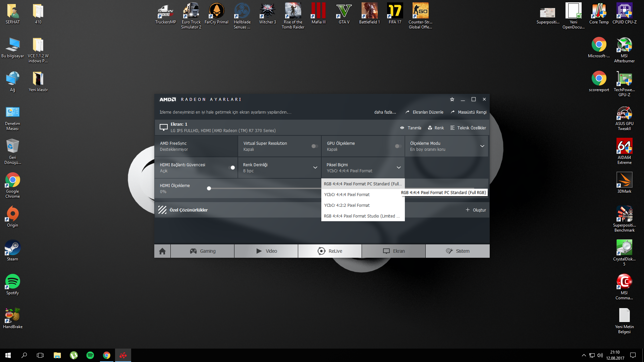Image resolution: width=644 pixels, height=362 pixels.
Task: Toggle HDMI Bağlantı Güvencesi switch
Action: pos(231,168)
